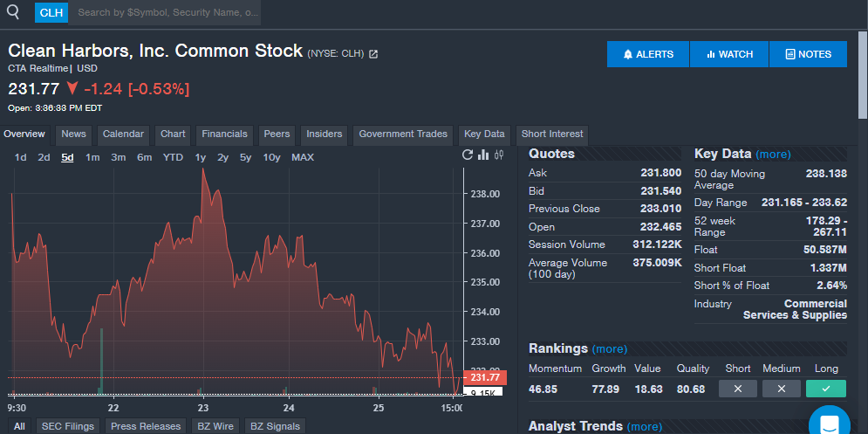Filter the news feed by SEC Filings
The image size is (868, 434).
(x=69, y=426)
